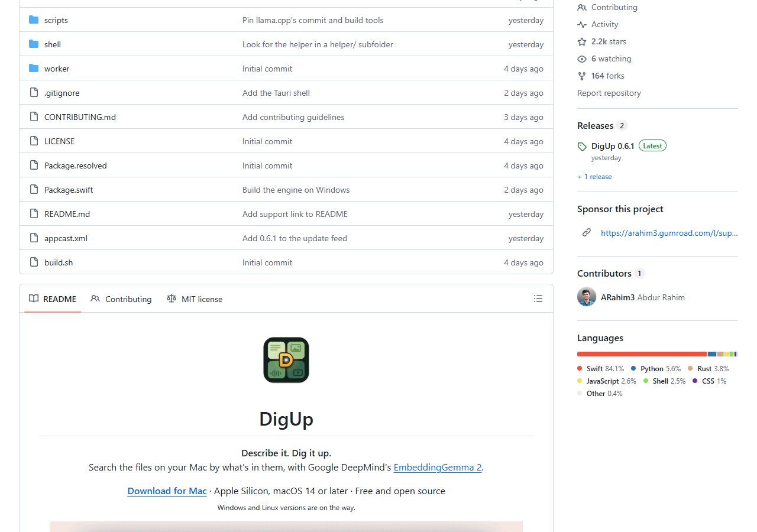
Task: Click the star icon next to 2.2k stars
Action: click(582, 41)
